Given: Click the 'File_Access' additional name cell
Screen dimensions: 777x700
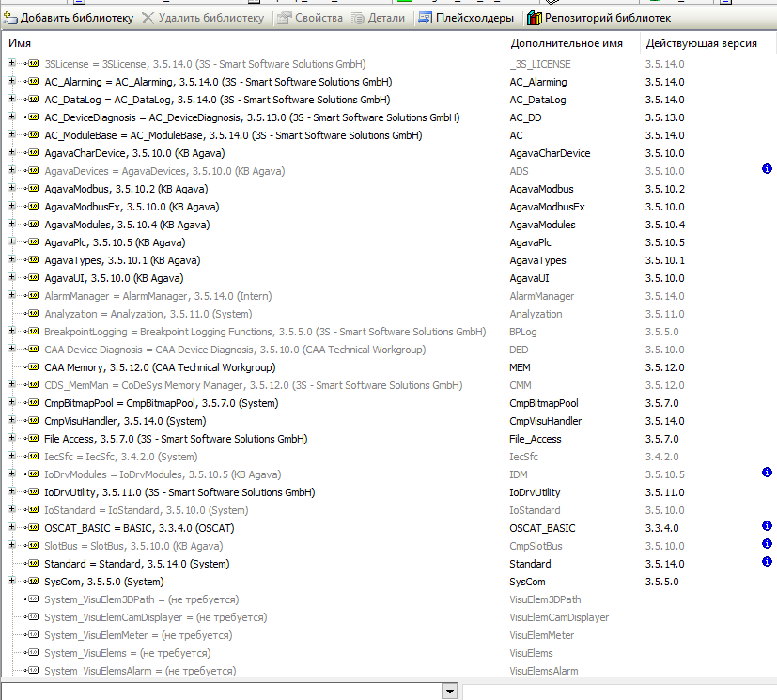Looking at the screenshot, I should 536,439.
